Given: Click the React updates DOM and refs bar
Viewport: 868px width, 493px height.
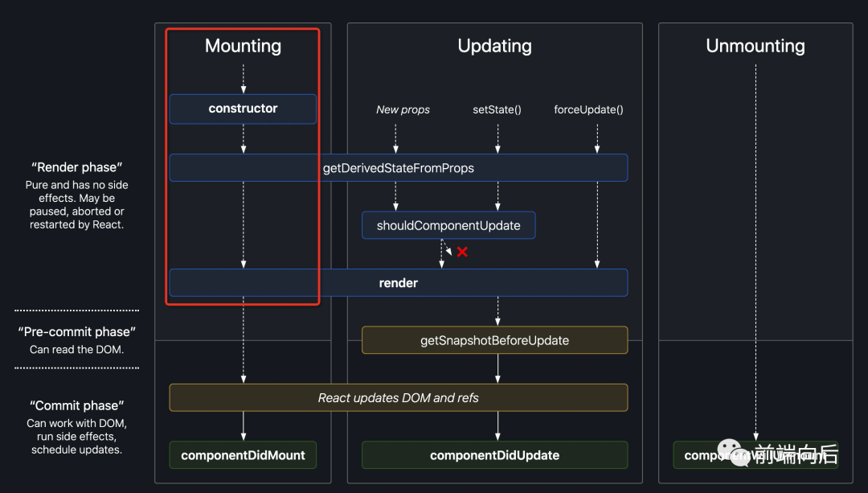Looking at the screenshot, I should tap(398, 397).
